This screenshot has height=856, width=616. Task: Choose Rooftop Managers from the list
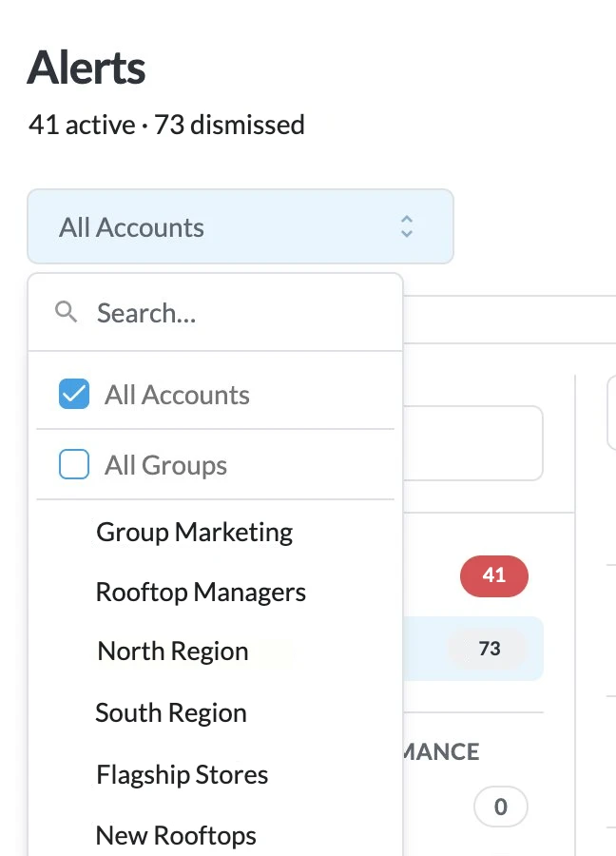(201, 592)
